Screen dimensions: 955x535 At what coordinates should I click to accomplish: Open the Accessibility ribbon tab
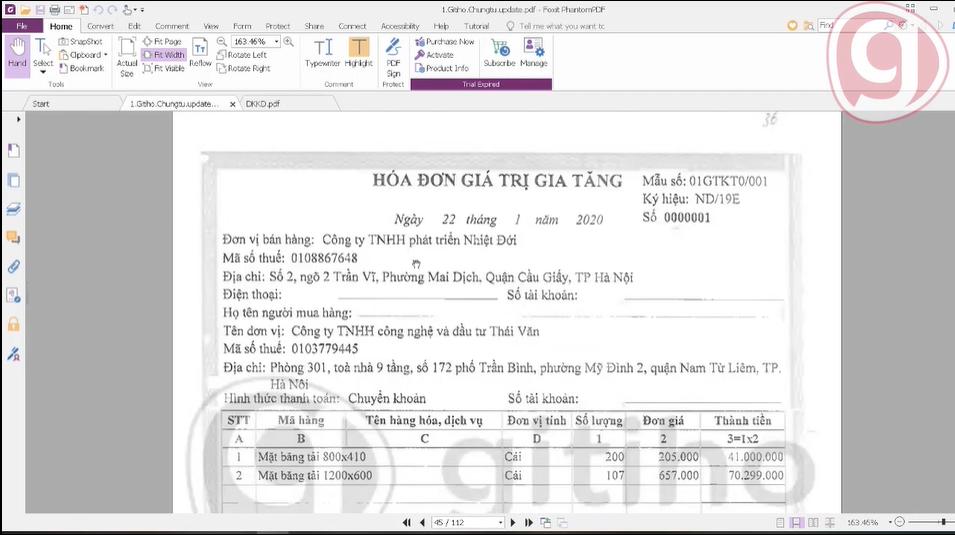(400, 26)
